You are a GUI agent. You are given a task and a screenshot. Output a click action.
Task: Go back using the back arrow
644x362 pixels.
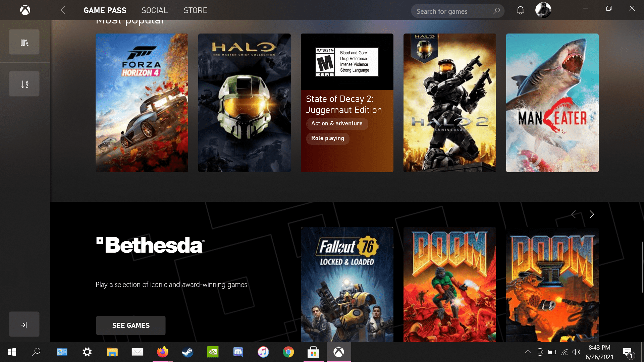63,10
